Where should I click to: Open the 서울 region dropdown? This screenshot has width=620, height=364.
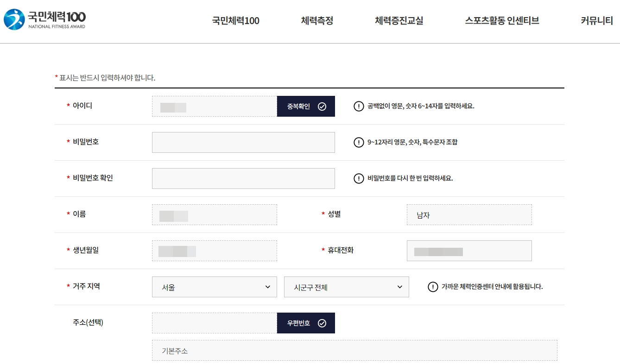[214, 287]
